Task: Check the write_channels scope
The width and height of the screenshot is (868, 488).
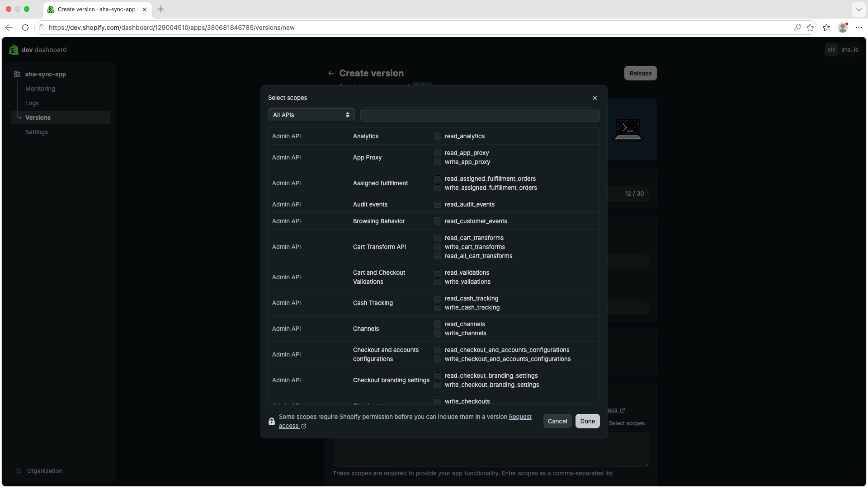Action: tap(438, 333)
